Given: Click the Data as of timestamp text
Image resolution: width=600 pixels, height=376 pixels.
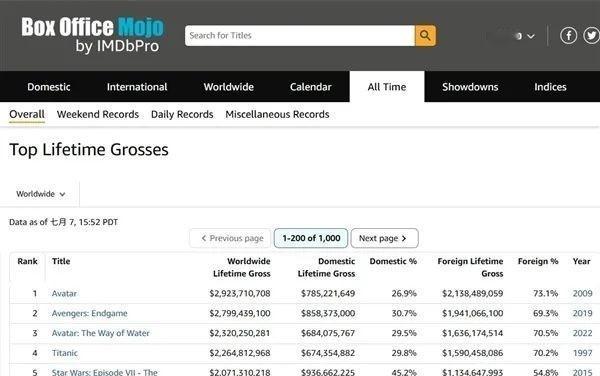Looking at the screenshot, I should (x=64, y=222).
